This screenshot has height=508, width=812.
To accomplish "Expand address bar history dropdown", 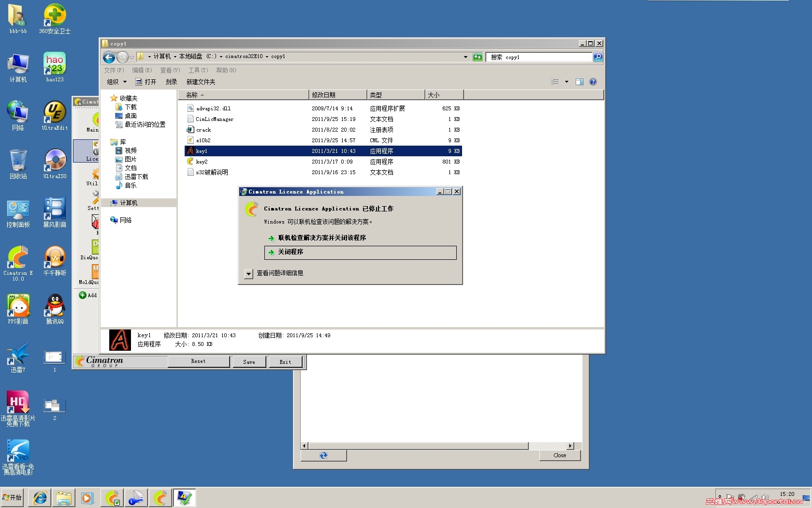I will click(465, 57).
